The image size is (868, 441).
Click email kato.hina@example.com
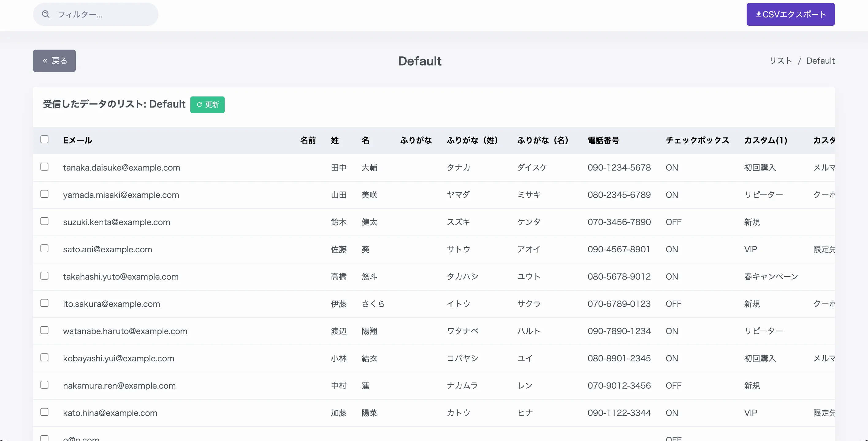[x=110, y=413]
